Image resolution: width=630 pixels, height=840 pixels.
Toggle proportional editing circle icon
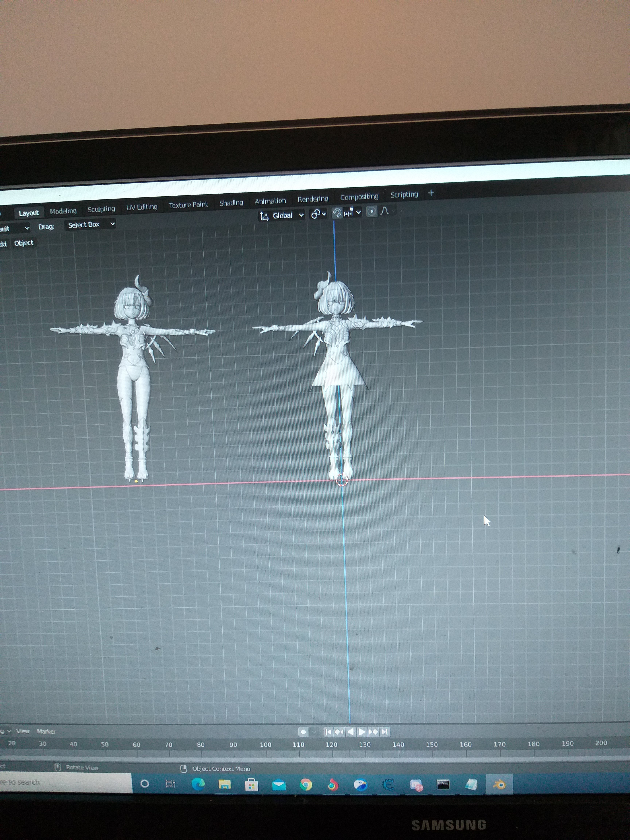click(x=372, y=211)
